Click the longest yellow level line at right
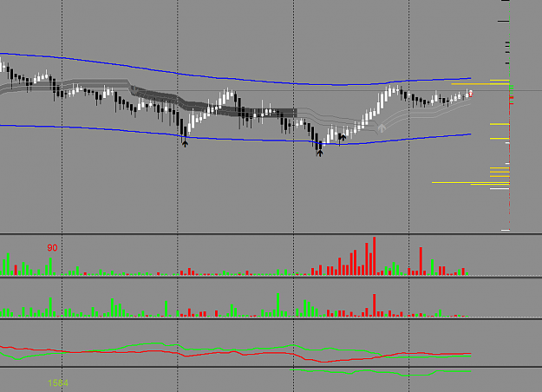542x392 pixels. [x=470, y=182]
